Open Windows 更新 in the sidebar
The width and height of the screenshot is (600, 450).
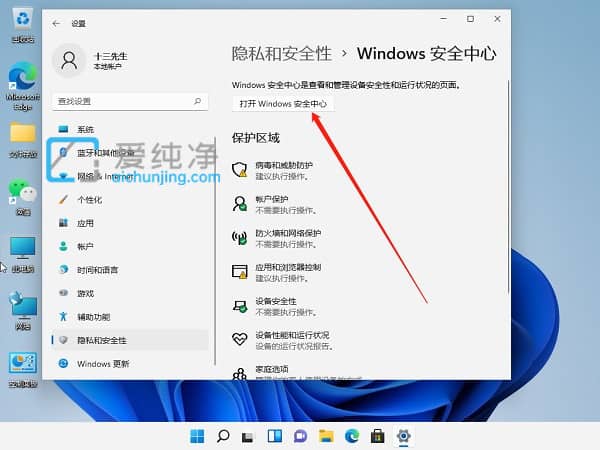[x=130, y=364]
